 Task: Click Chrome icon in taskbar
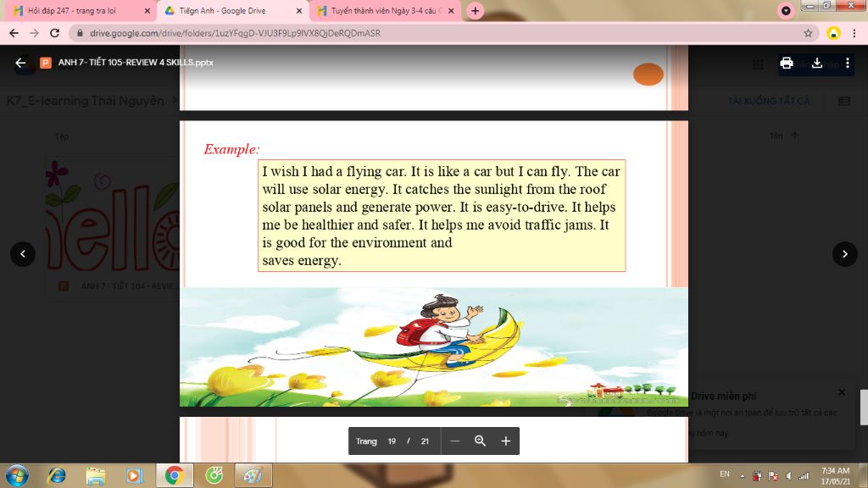click(175, 476)
